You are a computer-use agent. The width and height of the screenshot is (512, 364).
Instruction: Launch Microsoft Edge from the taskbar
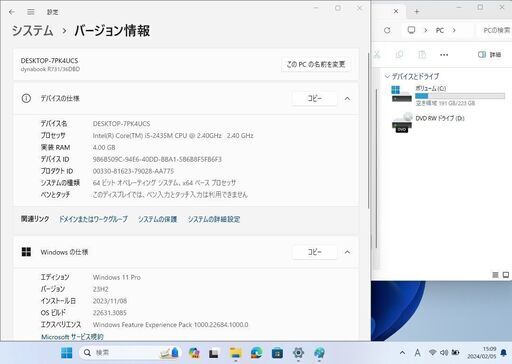(x=256, y=353)
